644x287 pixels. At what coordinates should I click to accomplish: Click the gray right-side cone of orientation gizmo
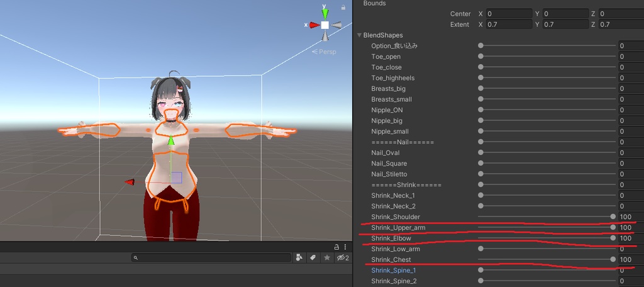[336, 25]
